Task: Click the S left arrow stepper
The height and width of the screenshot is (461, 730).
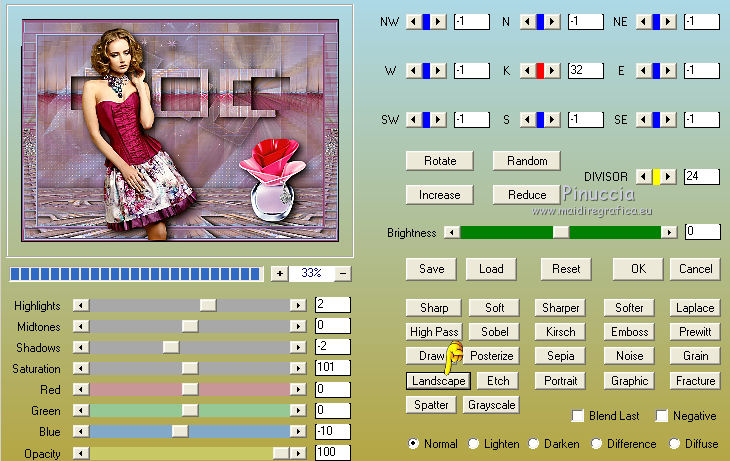Action: (527, 120)
